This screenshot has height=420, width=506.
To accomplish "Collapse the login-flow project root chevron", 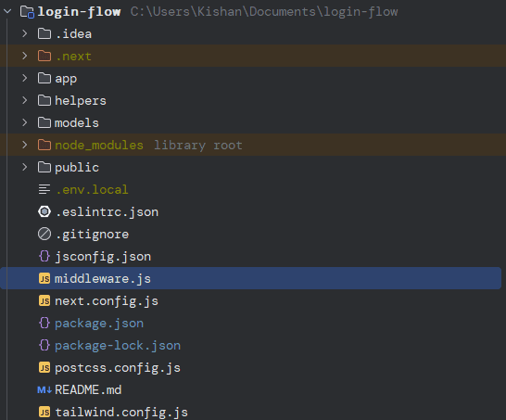I will point(7,12).
